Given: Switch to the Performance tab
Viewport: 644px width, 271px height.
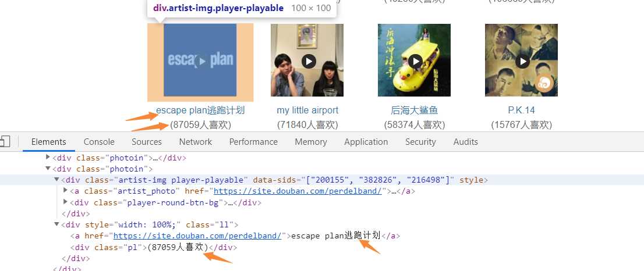Looking at the screenshot, I should 253,142.
